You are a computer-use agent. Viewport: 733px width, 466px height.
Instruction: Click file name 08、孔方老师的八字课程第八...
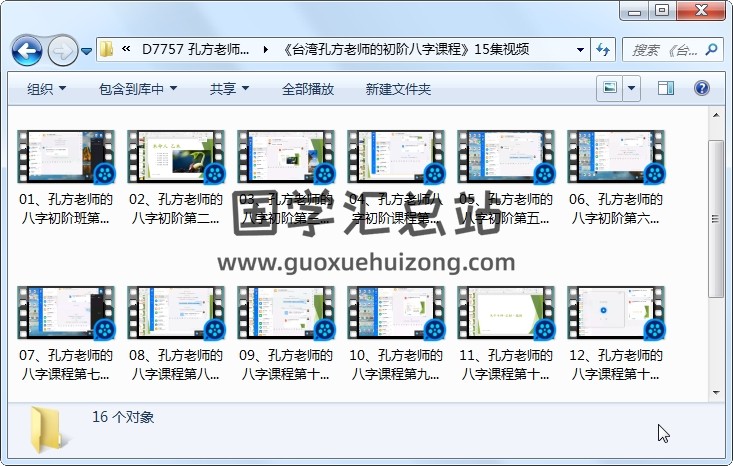(176, 365)
